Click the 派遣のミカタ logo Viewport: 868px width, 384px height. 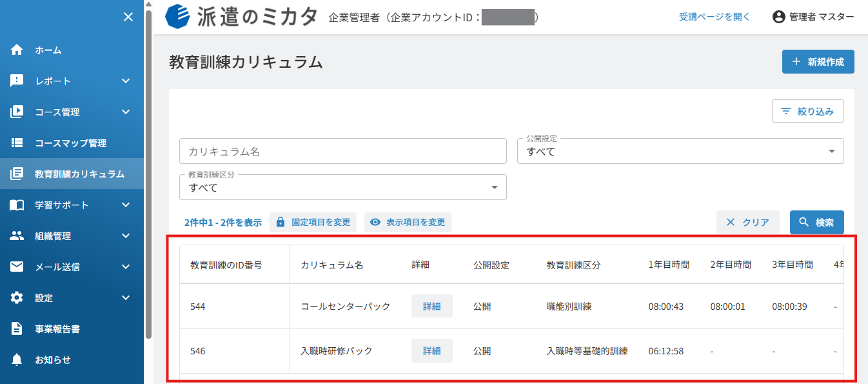241,17
